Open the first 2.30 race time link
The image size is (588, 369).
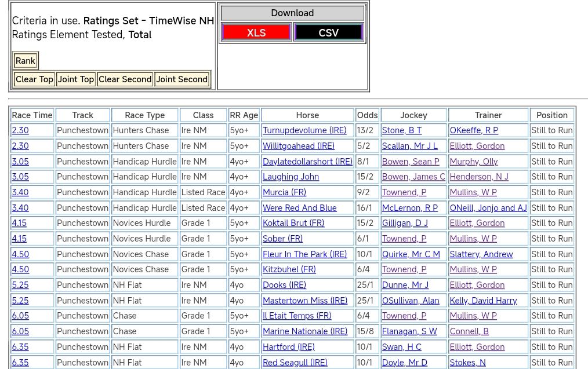point(20,130)
